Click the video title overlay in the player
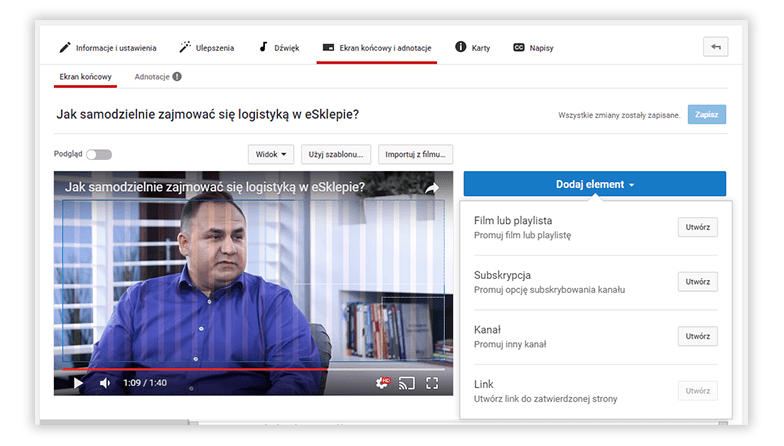Viewport: 784px width, 446px height. coord(214,187)
